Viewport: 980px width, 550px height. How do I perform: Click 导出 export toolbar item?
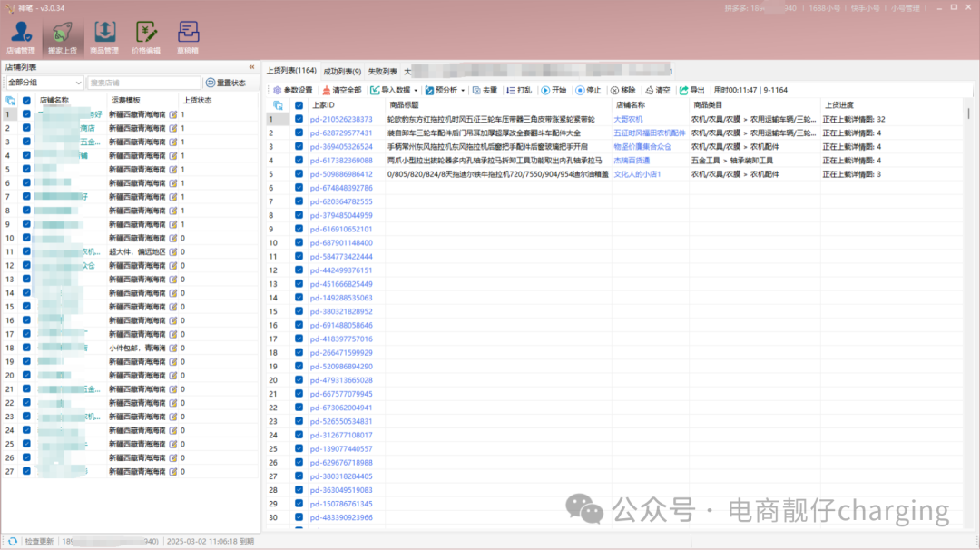tap(691, 90)
